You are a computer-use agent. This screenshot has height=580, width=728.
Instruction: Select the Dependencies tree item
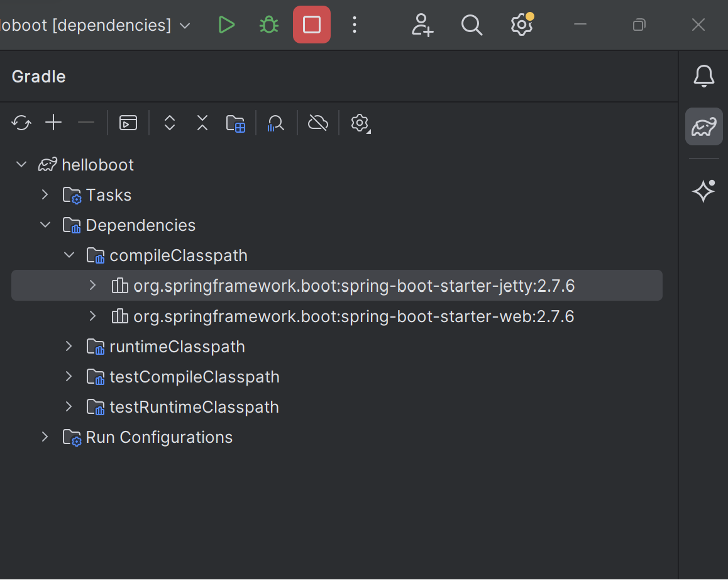coord(141,225)
